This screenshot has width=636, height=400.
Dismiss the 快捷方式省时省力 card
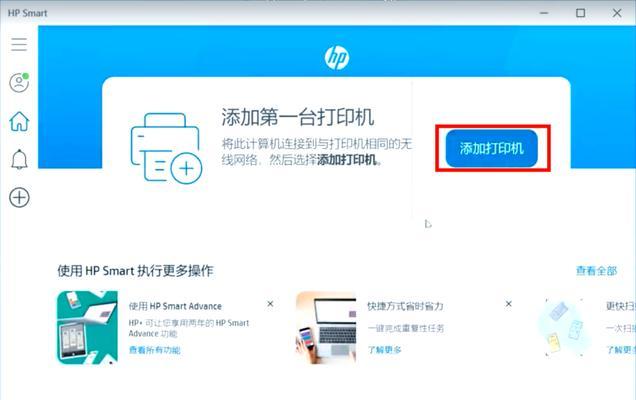509,304
